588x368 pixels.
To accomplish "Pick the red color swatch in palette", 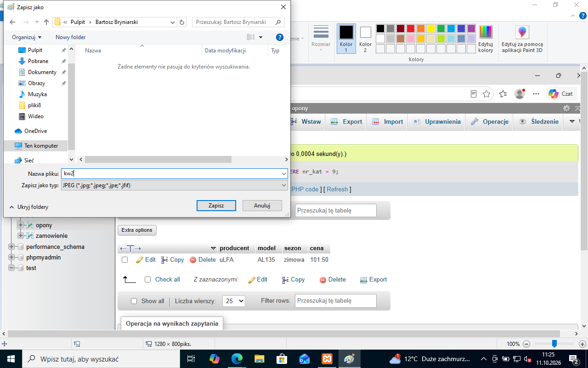I will click(x=411, y=29).
